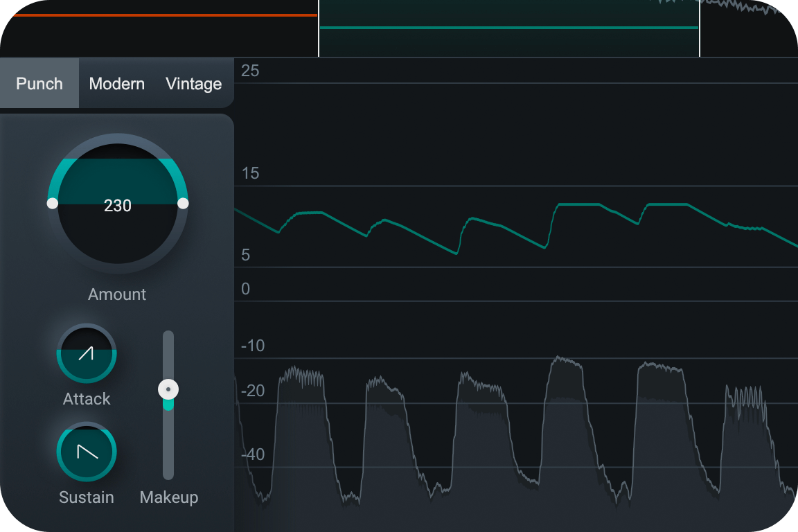Viewport: 798px width, 532px height.
Task: Click the 15 dB gridline label
Action: tap(250, 174)
